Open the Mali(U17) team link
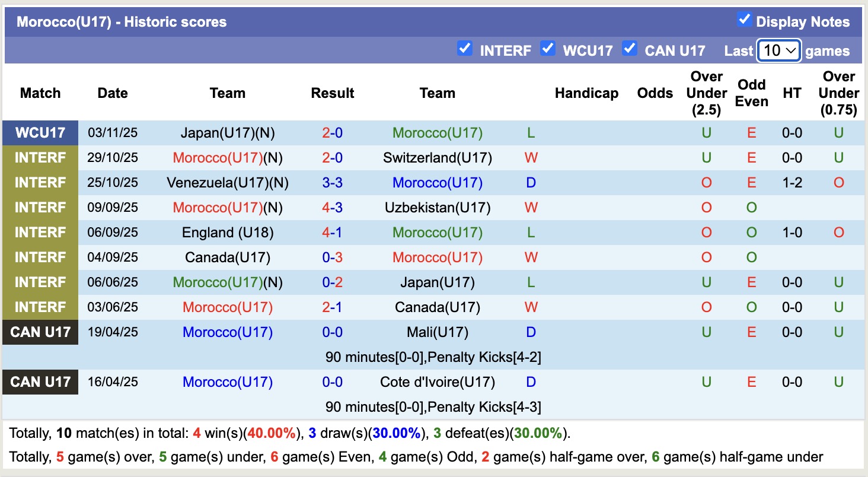This screenshot has width=868, height=477. [x=438, y=332]
